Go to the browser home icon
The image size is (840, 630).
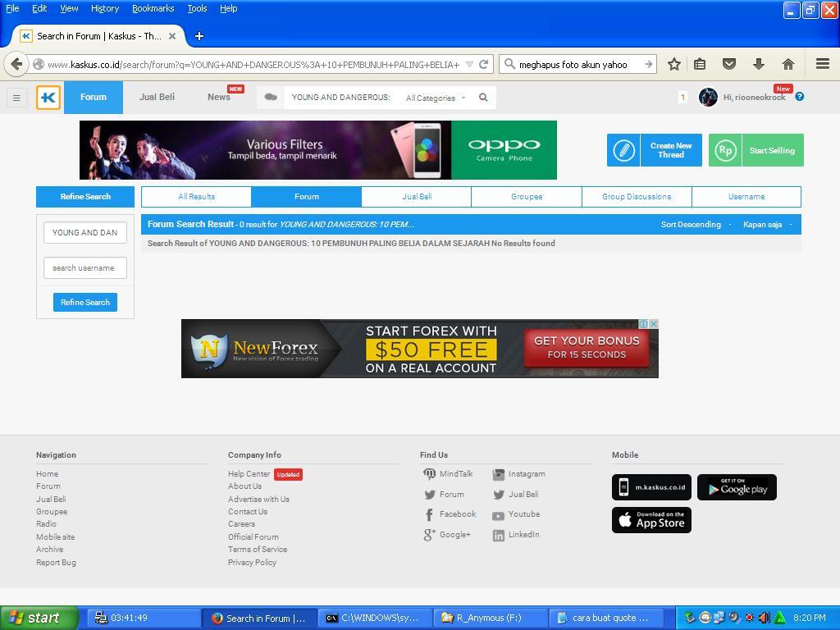[788, 64]
